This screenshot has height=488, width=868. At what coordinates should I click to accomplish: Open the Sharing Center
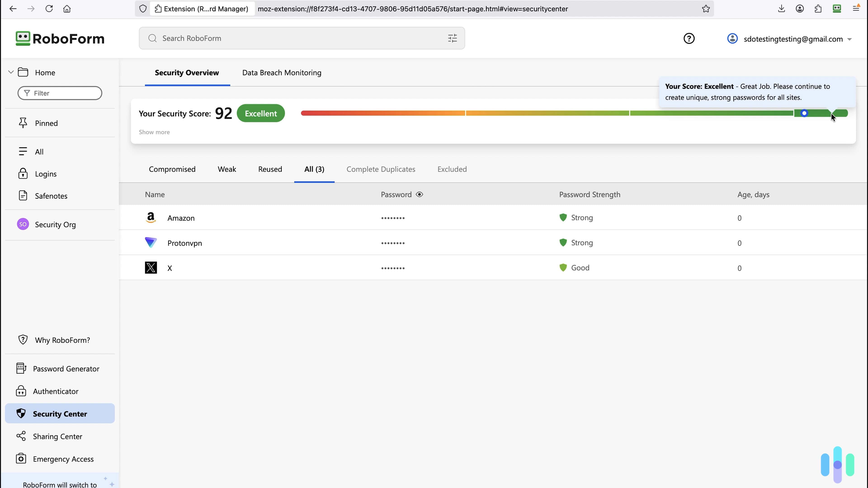coord(58,436)
